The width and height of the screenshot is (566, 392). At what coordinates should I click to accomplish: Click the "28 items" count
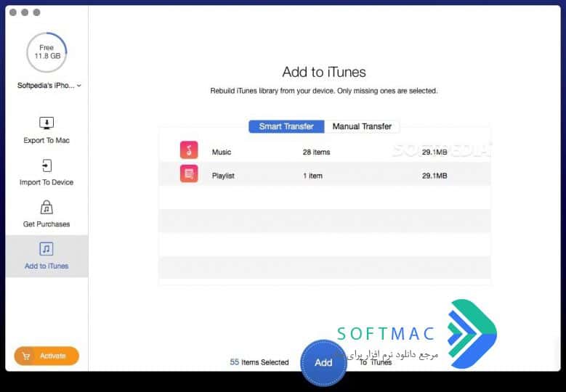pyautogui.click(x=316, y=152)
